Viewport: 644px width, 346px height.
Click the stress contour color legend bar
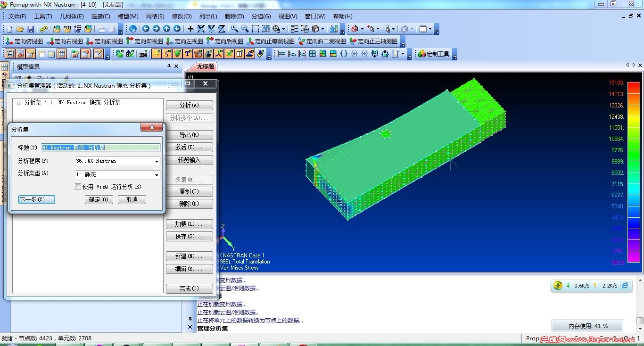[634, 172]
